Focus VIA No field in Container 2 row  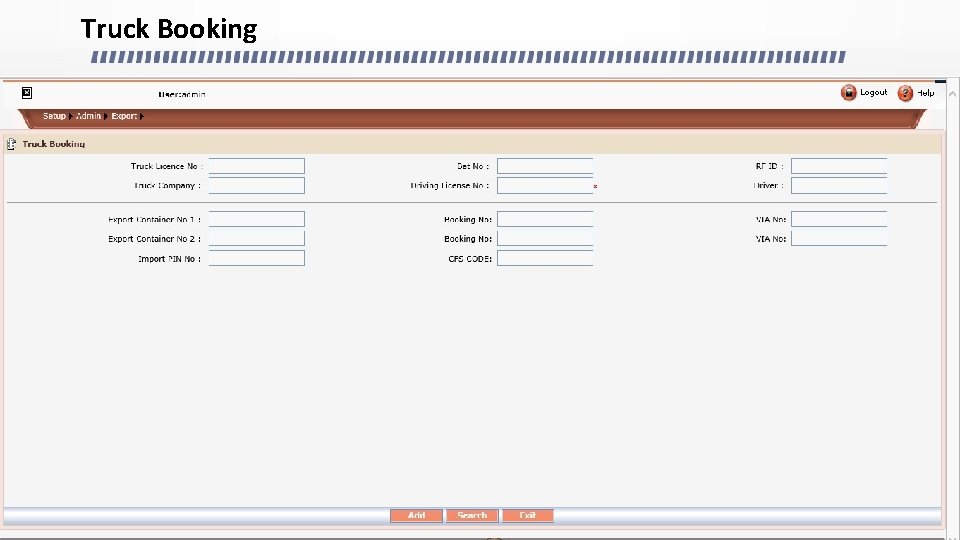[x=839, y=239]
